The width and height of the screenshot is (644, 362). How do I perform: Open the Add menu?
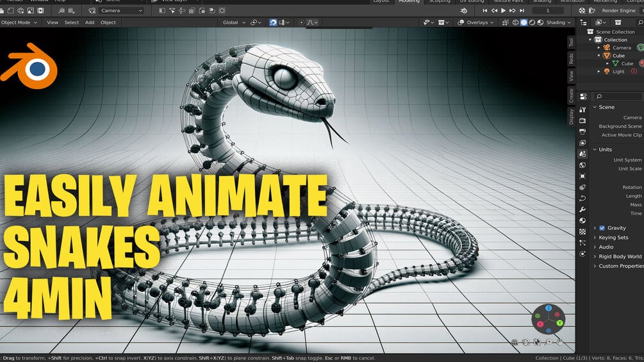pos(90,22)
